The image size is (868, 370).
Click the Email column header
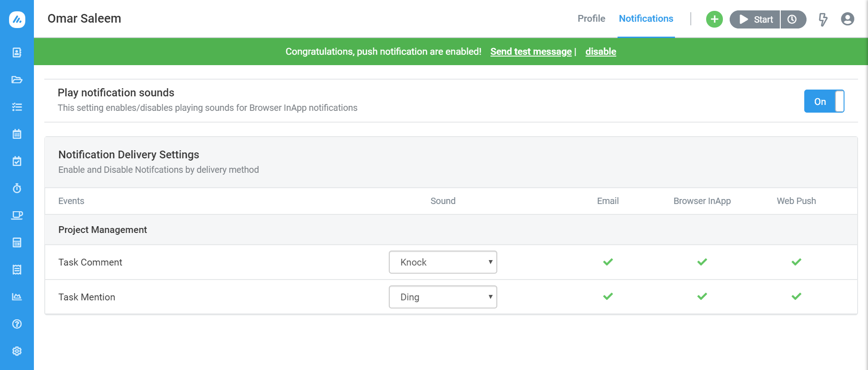(608, 201)
